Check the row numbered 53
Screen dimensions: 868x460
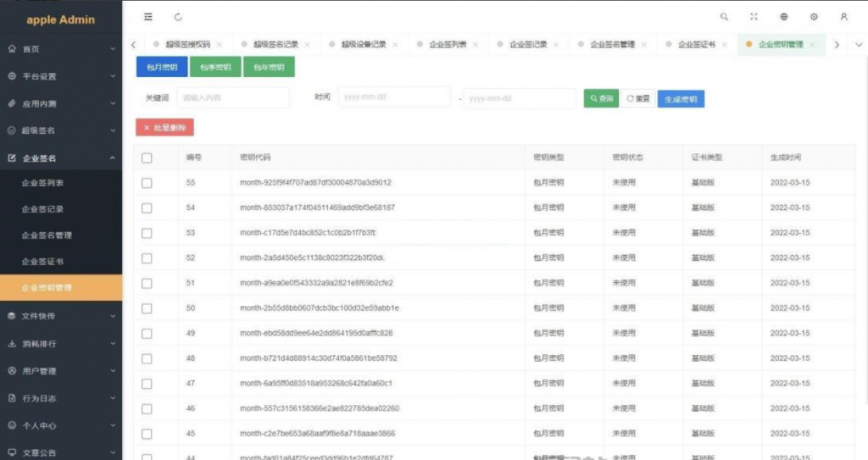(147, 233)
